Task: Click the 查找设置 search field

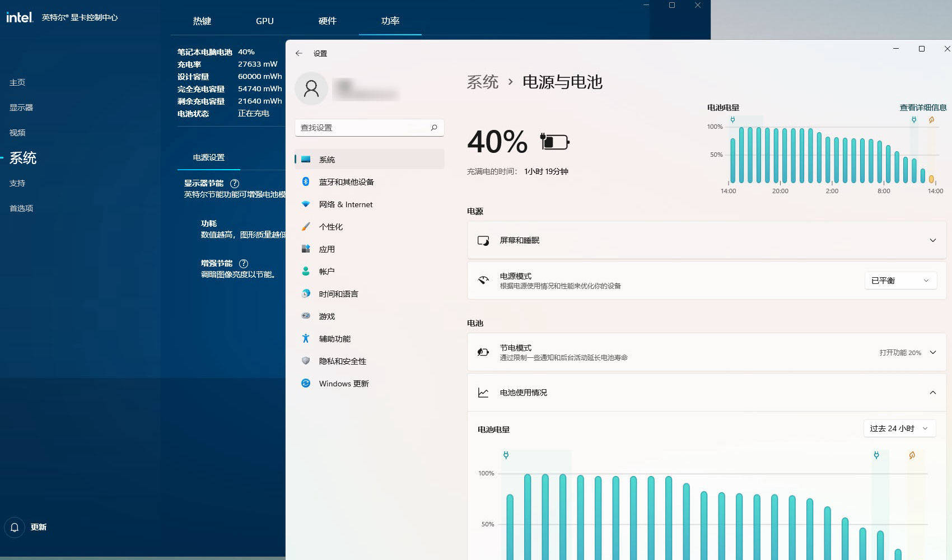Action: coord(370,128)
